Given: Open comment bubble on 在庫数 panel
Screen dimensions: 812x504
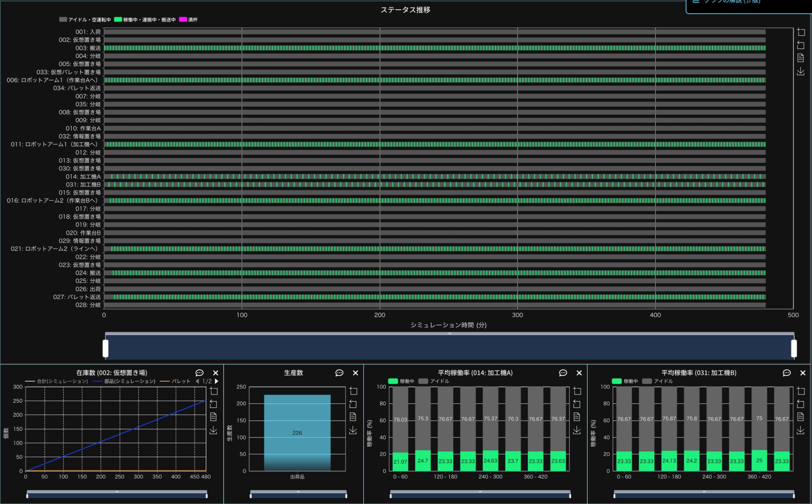Looking at the screenshot, I should [199, 373].
